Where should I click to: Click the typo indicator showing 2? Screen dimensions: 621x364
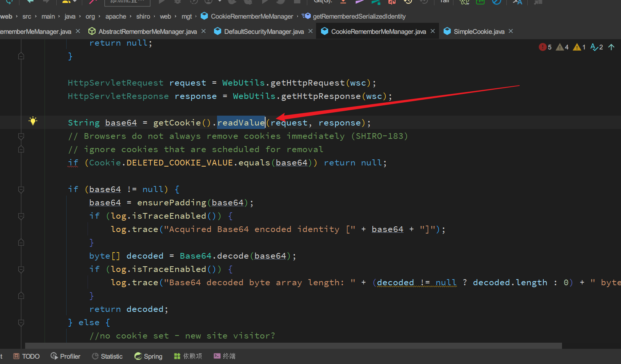(597, 47)
